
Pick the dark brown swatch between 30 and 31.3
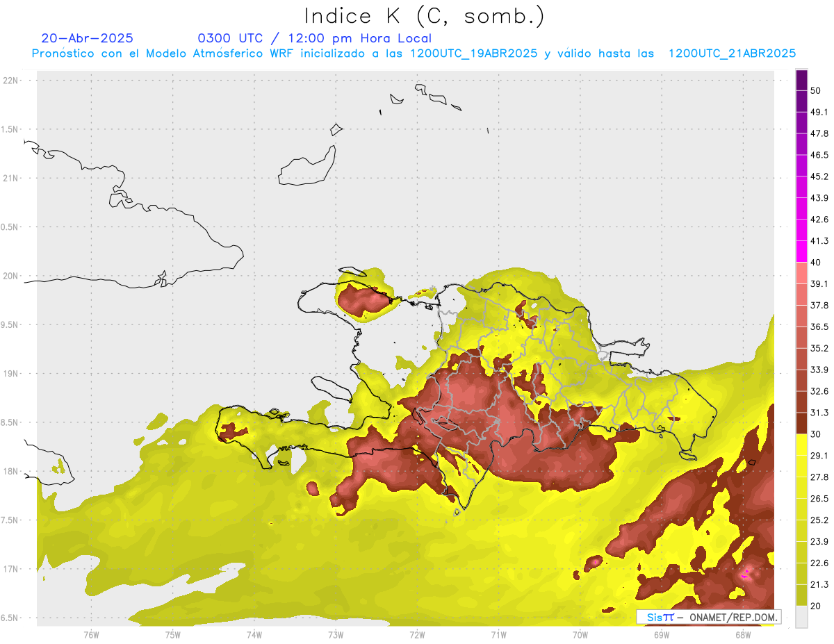(801, 424)
